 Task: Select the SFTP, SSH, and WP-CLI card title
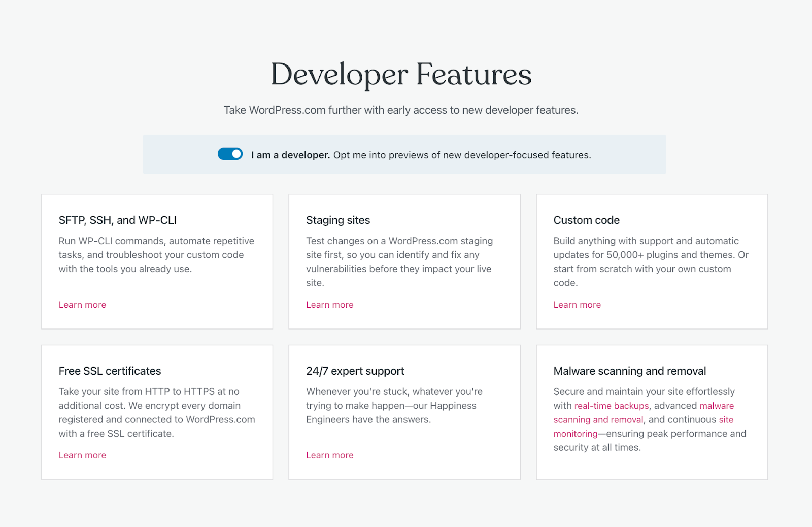click(117, 220)
